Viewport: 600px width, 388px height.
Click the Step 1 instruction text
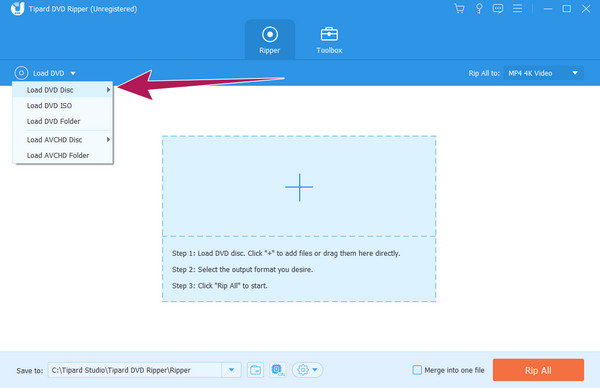tap(286, 253)
